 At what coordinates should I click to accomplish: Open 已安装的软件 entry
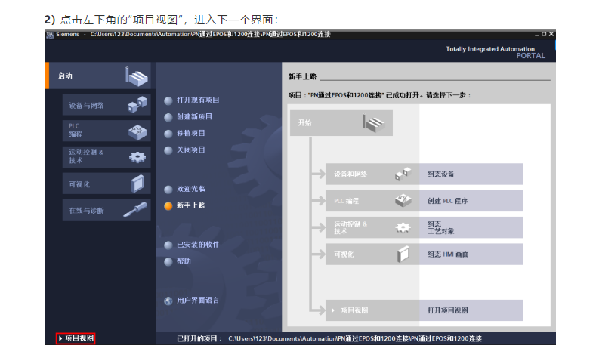pyautogui.click(x=197, y=245)
